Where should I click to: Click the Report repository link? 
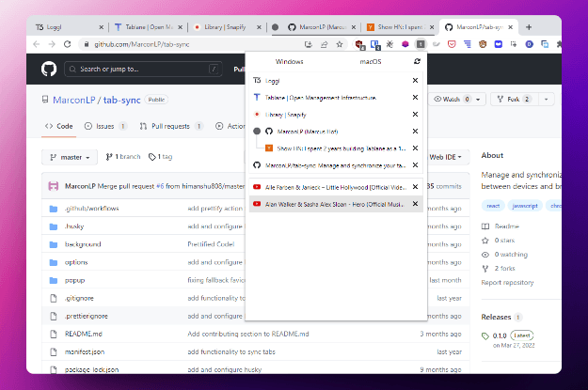coord(507,283)
